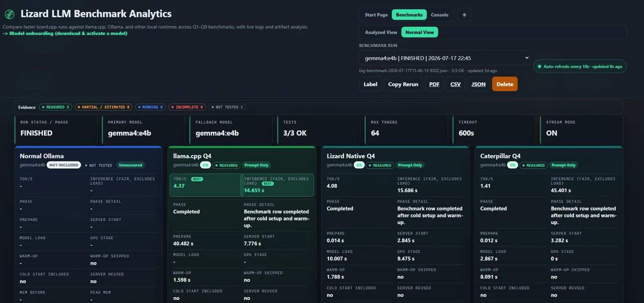Select the llama.cpp Q4 card title
644x303 pixels.
(x=192, y=156)
